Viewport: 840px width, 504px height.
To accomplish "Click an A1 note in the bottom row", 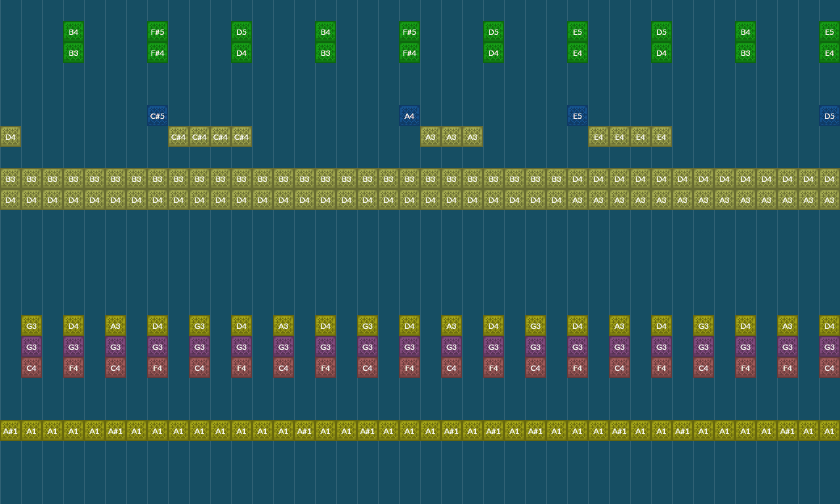I will click(31, 430).
